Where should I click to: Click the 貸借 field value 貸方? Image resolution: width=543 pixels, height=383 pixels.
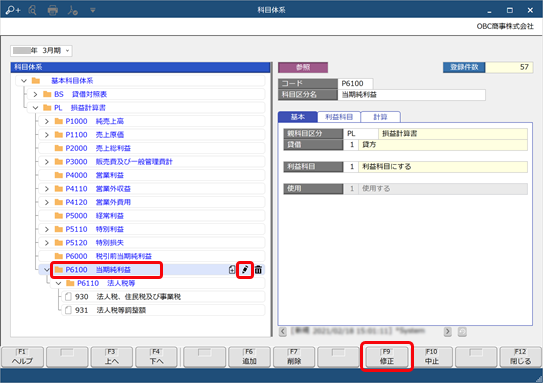pyautogui.click(x=443, y=145)
